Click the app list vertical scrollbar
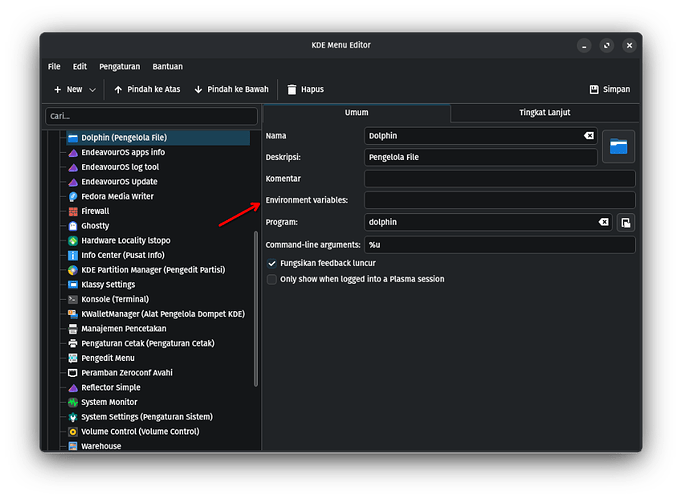Viewport: 682px width, 500px height. pyautogui.click(x=256, y=309)
